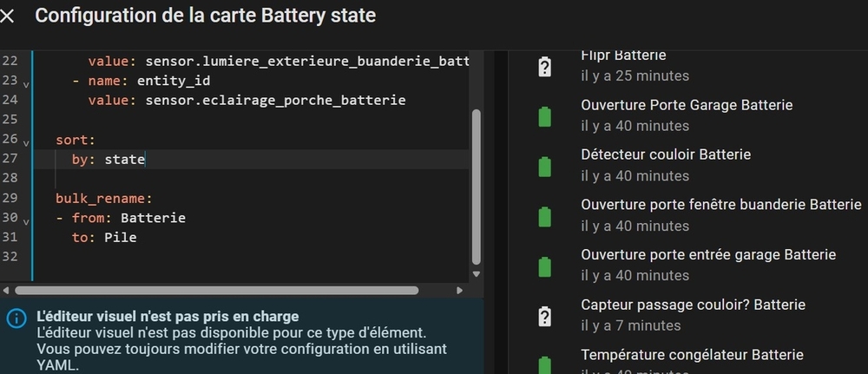Collapse the sort block fold arrow on line 26

coord(26,143)
